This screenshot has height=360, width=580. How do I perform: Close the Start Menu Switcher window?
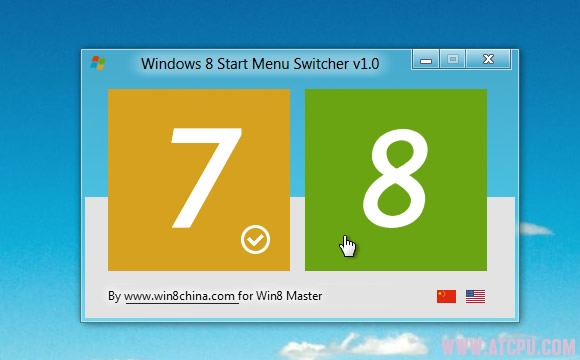tap(489, 59)
